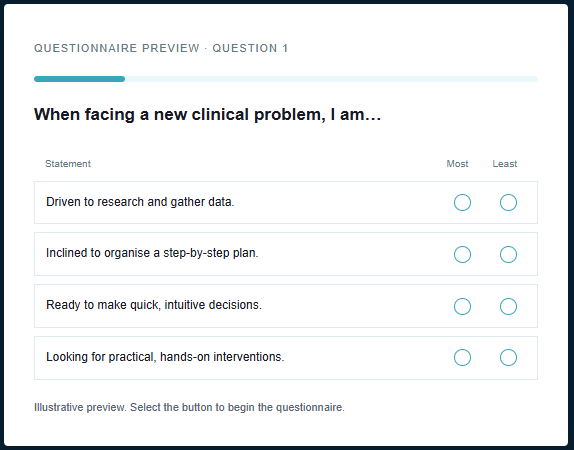Pick Least for 'practical, hands-on interventions'
This screenshot has width=574, height=450.
click(x=508, y=358)
